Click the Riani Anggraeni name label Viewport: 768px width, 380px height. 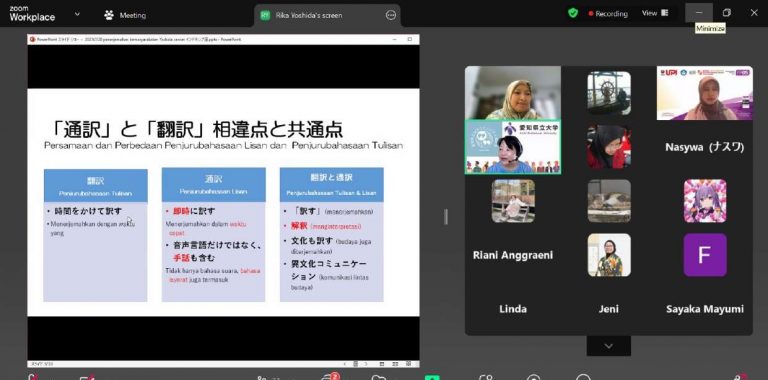click(x=513, y=255)
